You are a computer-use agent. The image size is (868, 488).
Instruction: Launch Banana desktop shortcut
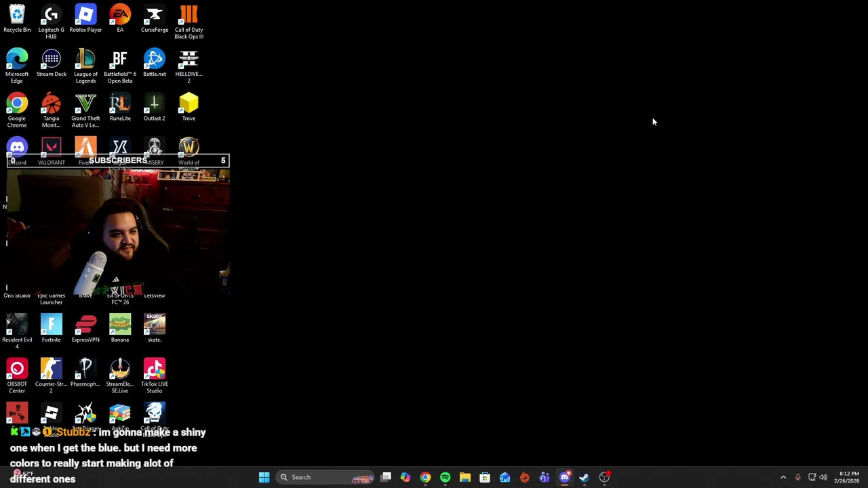[120, 329]
